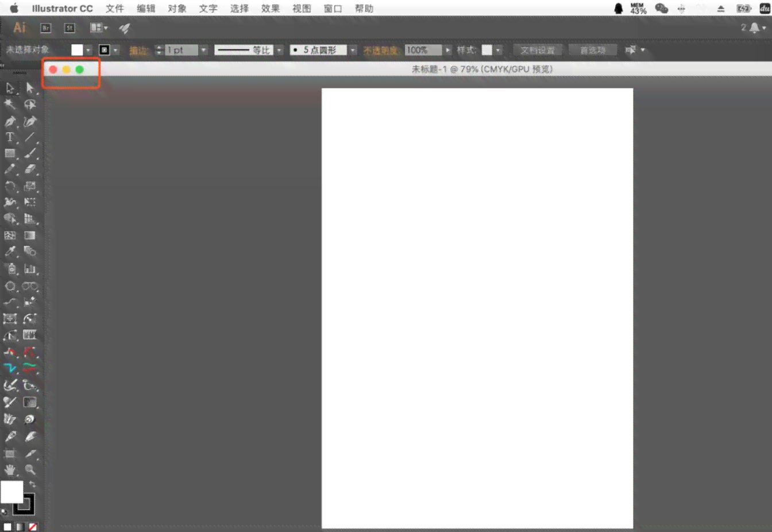Select the Type tool
This screenshot has height=532, width=772.
pyautogui.click(x=10, y=137)
